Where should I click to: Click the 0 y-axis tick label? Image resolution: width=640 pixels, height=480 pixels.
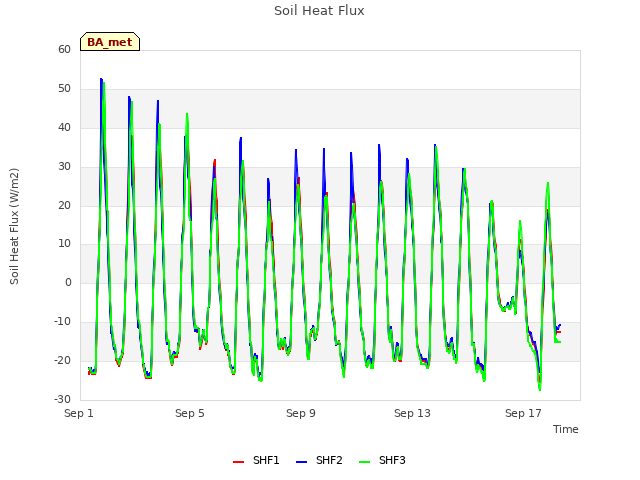[x=68, y=282]
